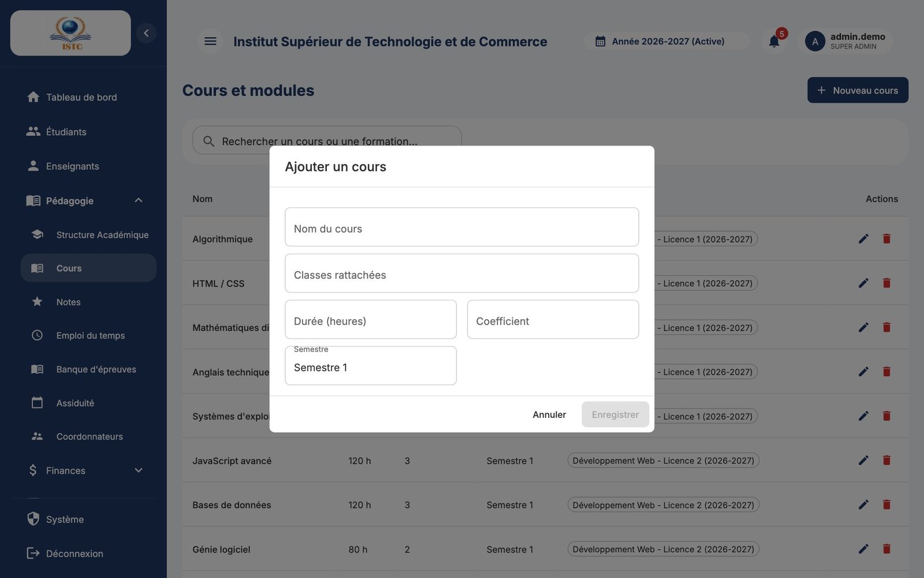Click the admin.demo avatar icon
The height and width of the screenshot is (578, 924).
tap(815, 42)
